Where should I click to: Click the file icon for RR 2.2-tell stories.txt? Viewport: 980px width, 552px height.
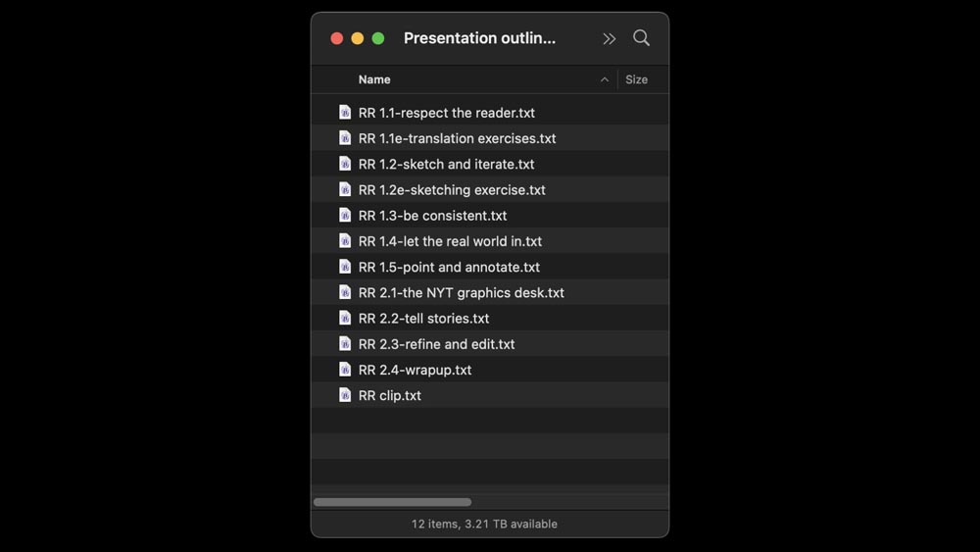coord(345,318)
